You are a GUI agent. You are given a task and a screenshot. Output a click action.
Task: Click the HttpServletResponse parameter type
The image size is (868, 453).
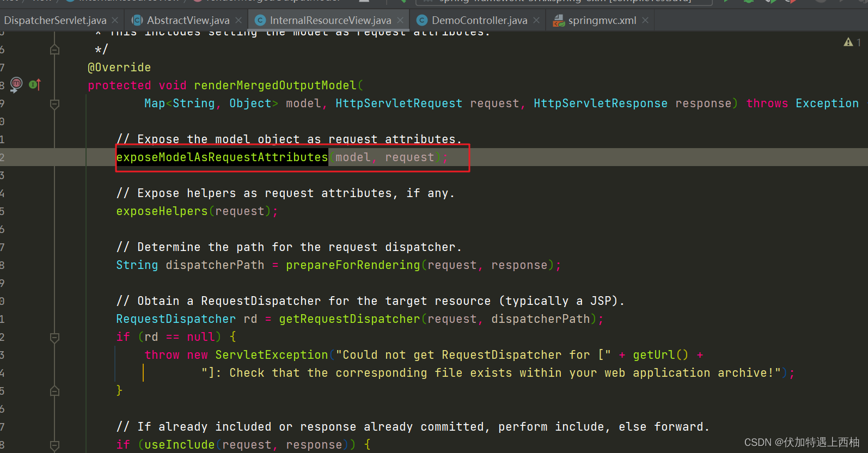pos(600,103)
